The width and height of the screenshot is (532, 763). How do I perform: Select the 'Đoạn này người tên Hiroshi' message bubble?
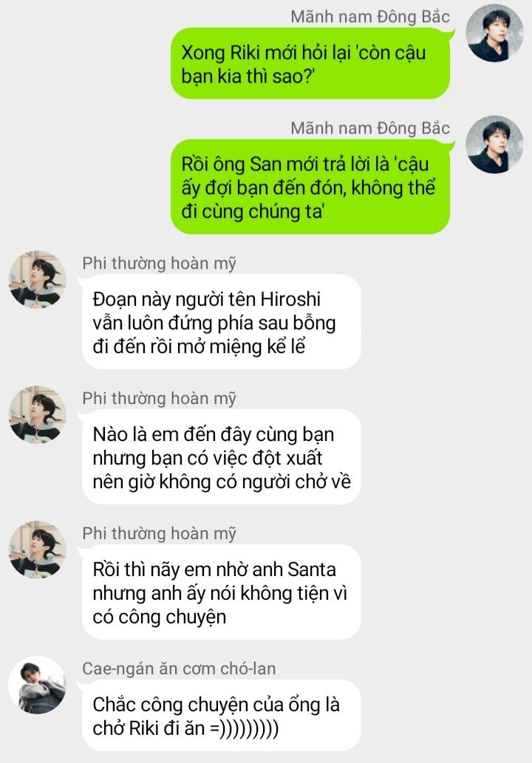(222, 321)
